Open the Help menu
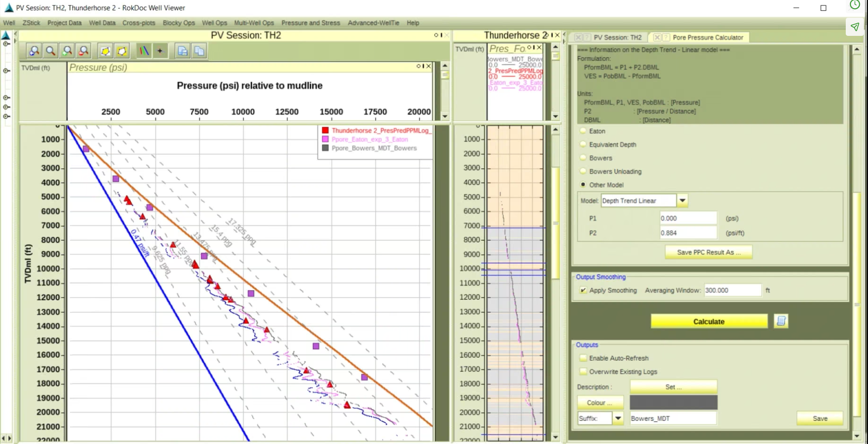This screenshot has height=444, width=868. 413,23
